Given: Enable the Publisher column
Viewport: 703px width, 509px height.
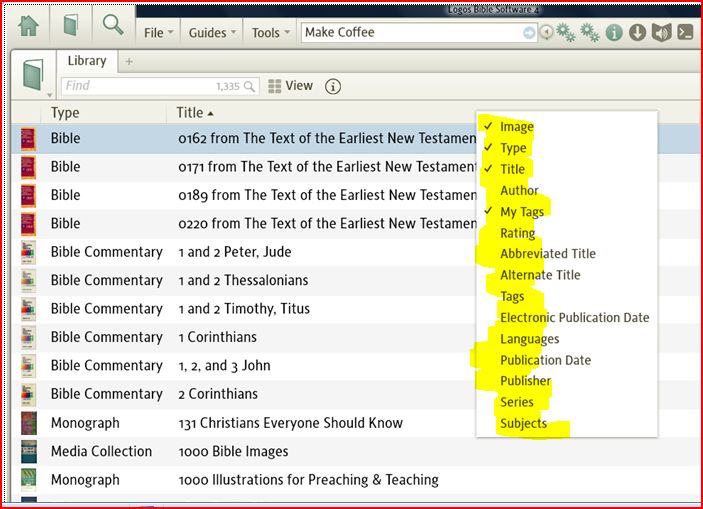Looking at the screenshot, I should 525,381.
